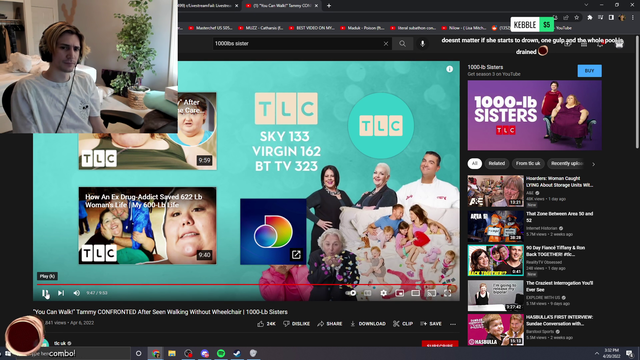Open the Ex Drug-Addict end screen video
Image resolution: width=640 pixels, height=360 pixels.
point(147,225)
